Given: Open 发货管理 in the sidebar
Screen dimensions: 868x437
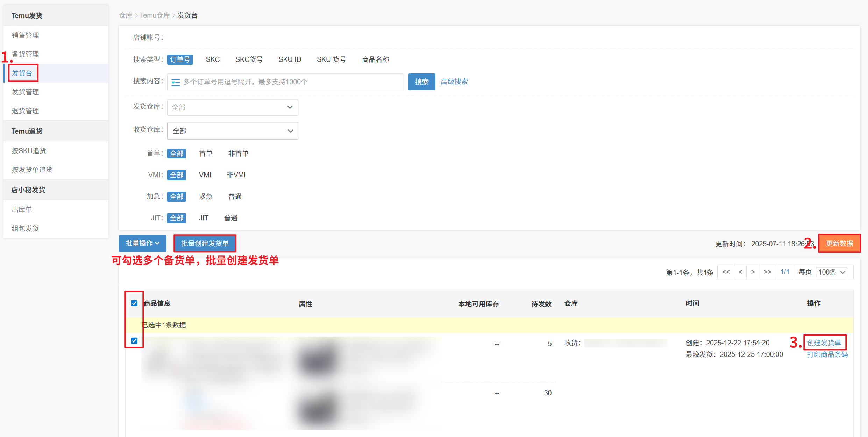Looking at the screenshot, I should click(25, 92).
